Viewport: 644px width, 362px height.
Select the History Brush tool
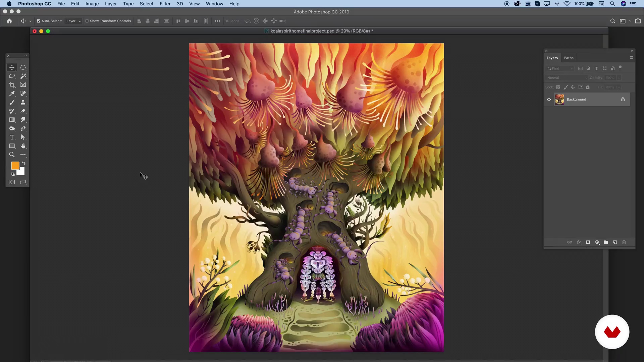pyautogui.click(x=12, y=111)
